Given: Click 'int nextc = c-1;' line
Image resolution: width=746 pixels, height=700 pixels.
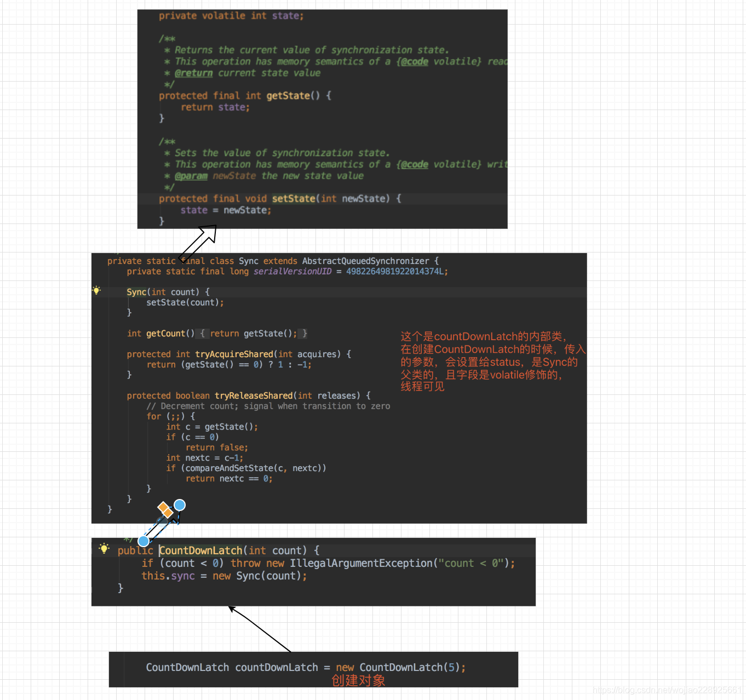Looking at the screenshot, I should tap(205, 458).
